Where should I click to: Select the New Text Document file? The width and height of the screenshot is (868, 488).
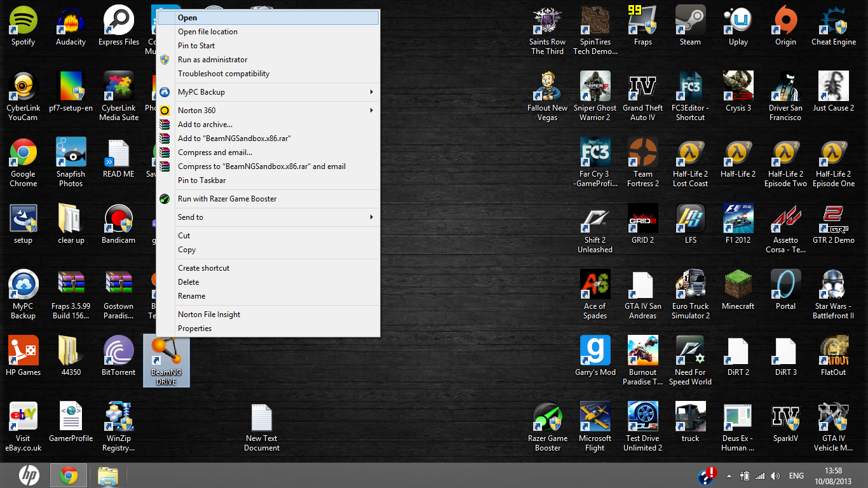[262, 427]
